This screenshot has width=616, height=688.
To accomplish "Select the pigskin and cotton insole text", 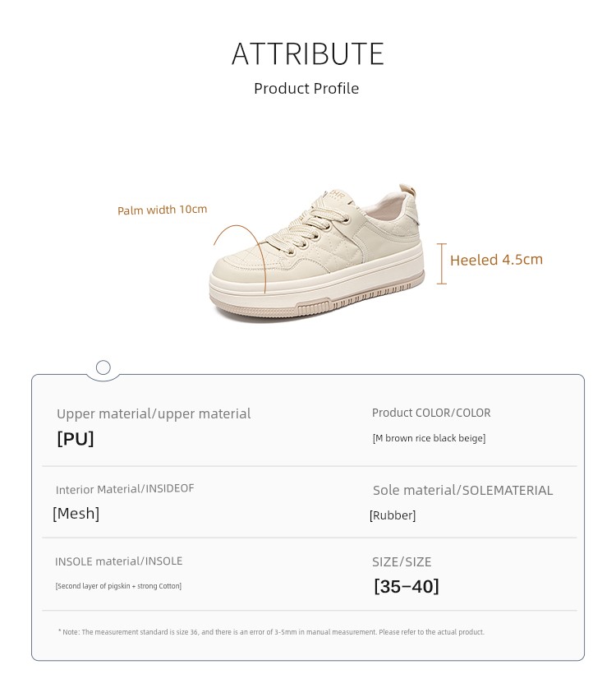I will coord(118,586).
